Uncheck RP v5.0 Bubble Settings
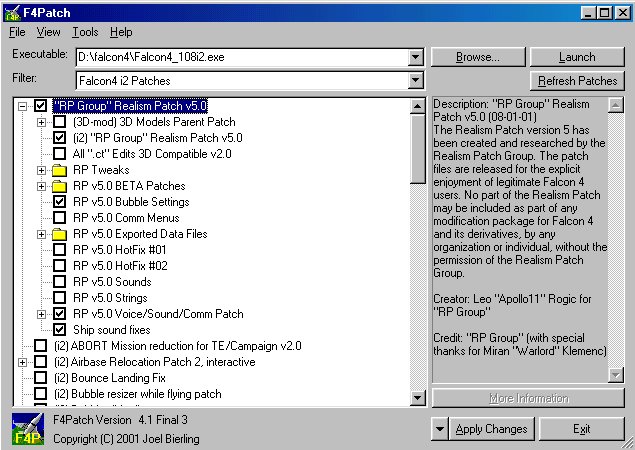Screen dimensions: 635x450 pos(60,202)
